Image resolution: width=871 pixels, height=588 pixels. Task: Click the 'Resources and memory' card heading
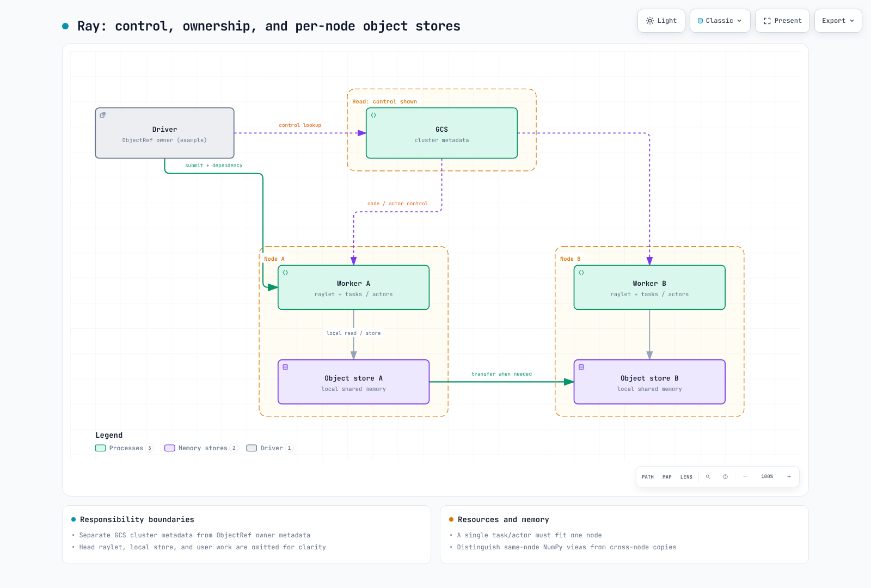click(x=504, y=519)
